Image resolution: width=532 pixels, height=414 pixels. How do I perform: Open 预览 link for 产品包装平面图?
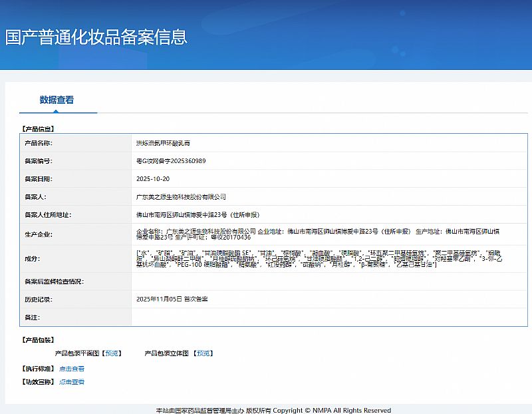click(x=113, y=353)
